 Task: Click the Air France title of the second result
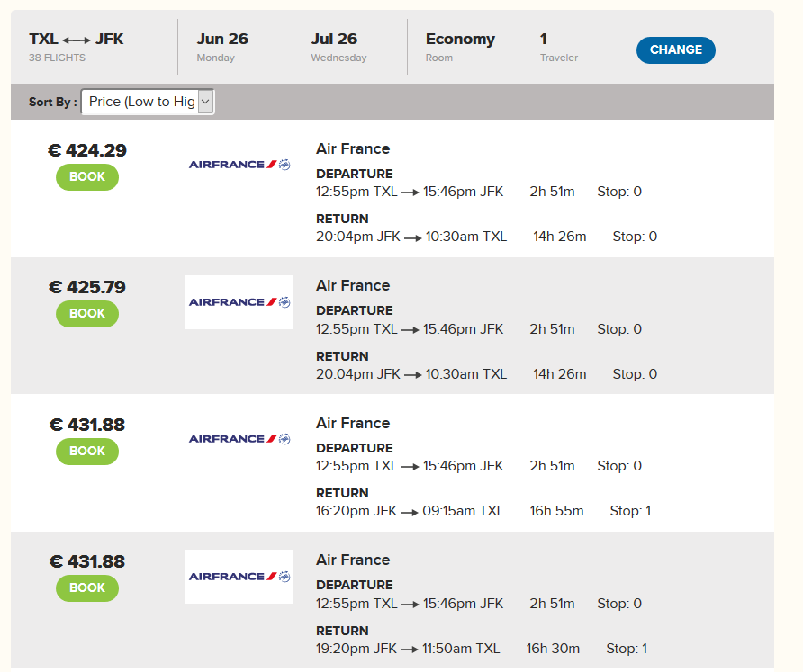(x=353, y=285)
